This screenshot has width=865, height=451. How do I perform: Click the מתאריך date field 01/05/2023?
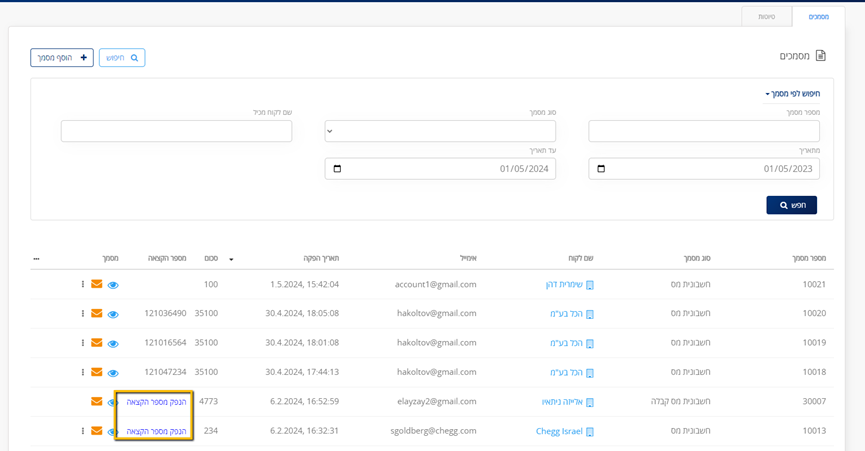coord(704,169)
